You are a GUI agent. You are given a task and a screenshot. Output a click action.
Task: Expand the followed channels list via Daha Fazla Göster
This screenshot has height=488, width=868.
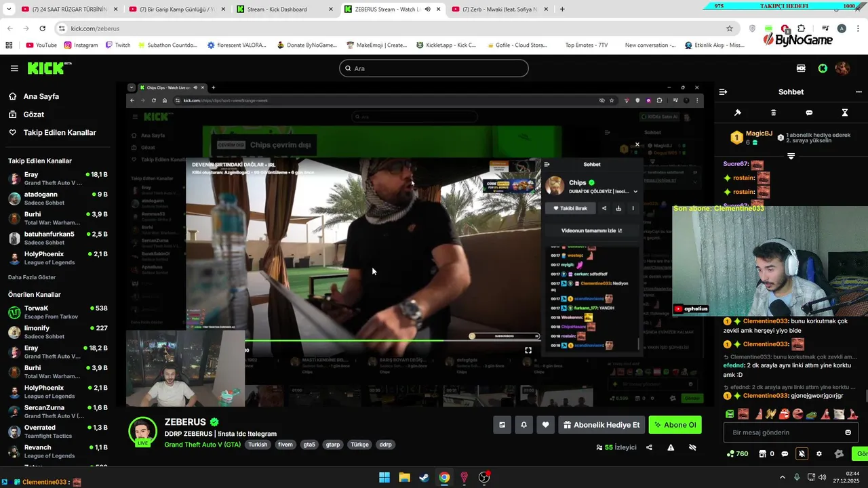click(32, 277)
